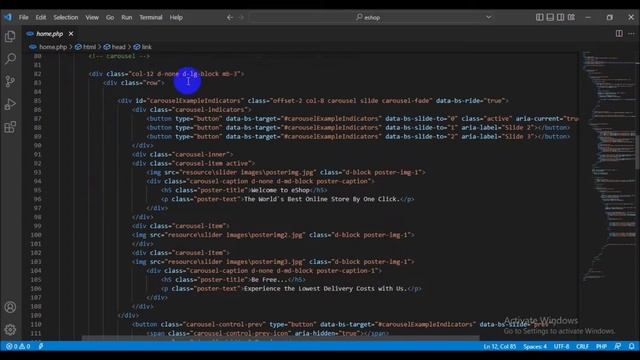640x360 pixels.
Task: Open the Help menu
Action: pos(176,17)
